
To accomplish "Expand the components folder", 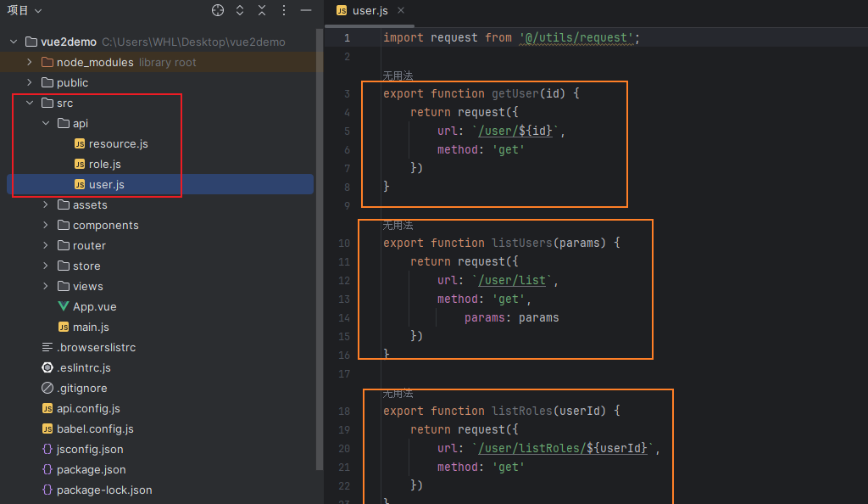I will pos(46,226).
